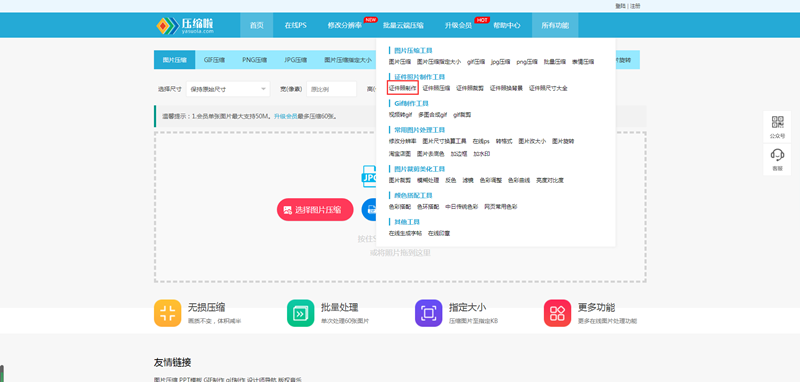800x382 pixels.
Task: Click the green 批量处理 feature icon
Action: [x=301, y=313]
